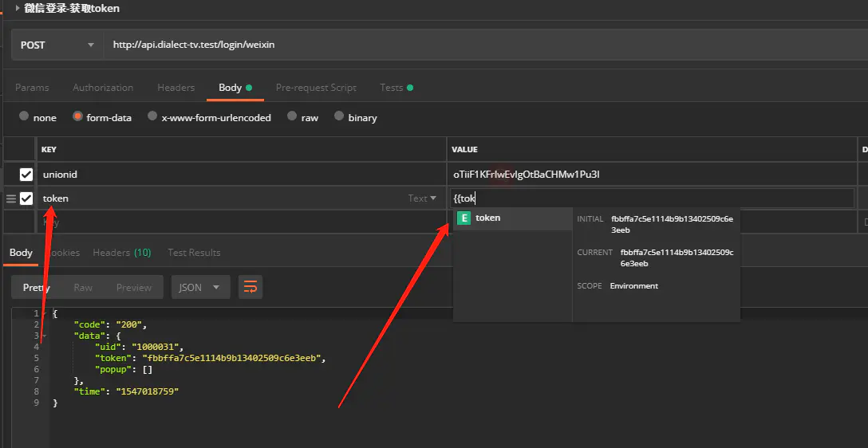
Task: Select the form-data body type
Action: [78, 116]
